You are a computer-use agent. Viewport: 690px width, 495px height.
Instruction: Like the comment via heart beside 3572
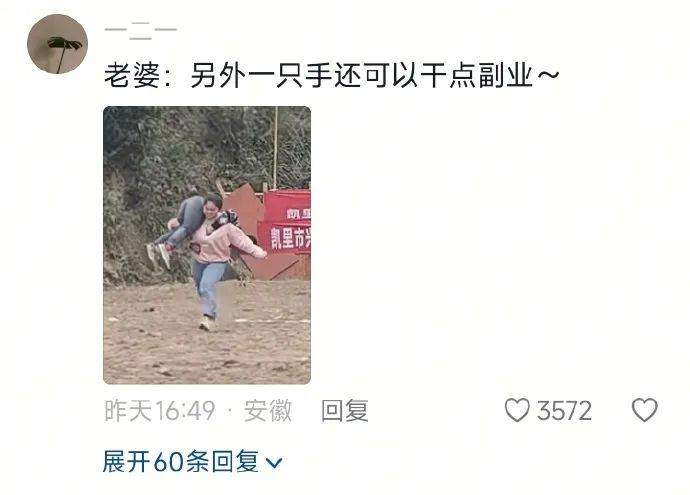coord(517,410)
